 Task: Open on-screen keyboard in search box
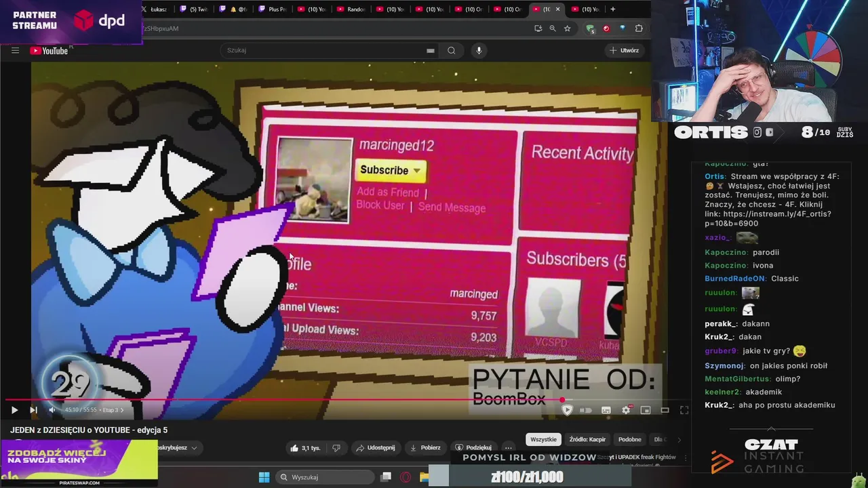[430, 50]
